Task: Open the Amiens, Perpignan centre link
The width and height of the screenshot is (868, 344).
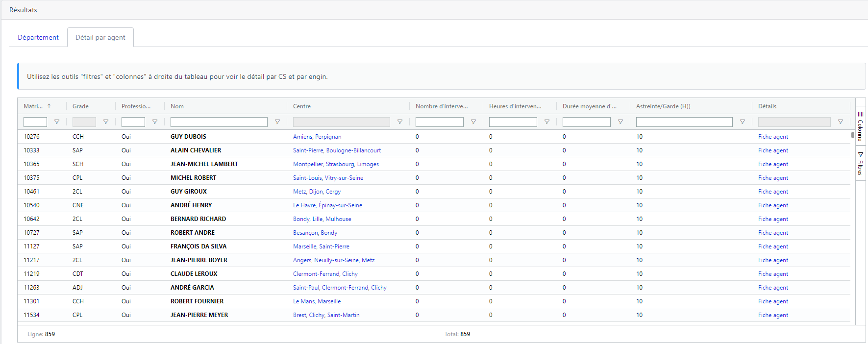Action: coord(317,137)
